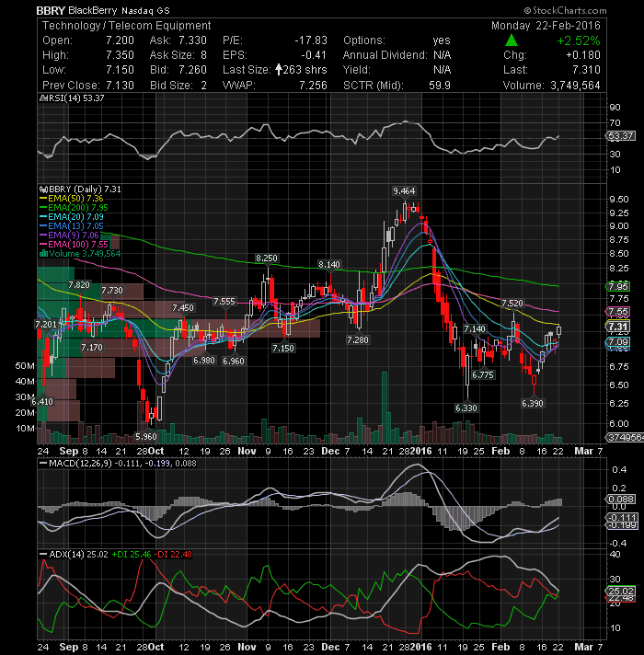Screen dimensions: 644x655
Task: Click the 7.820 price annotation
Action: point(79,285)
